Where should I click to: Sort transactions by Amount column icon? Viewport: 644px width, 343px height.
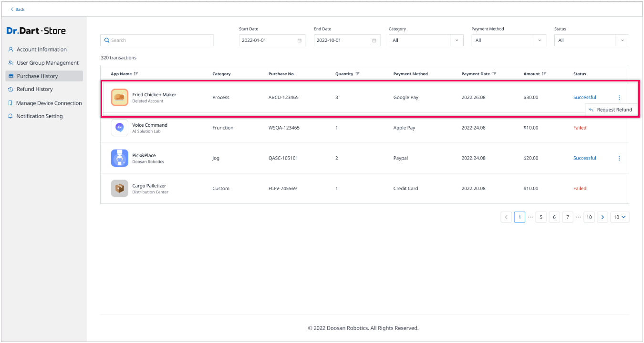point(544,74)
